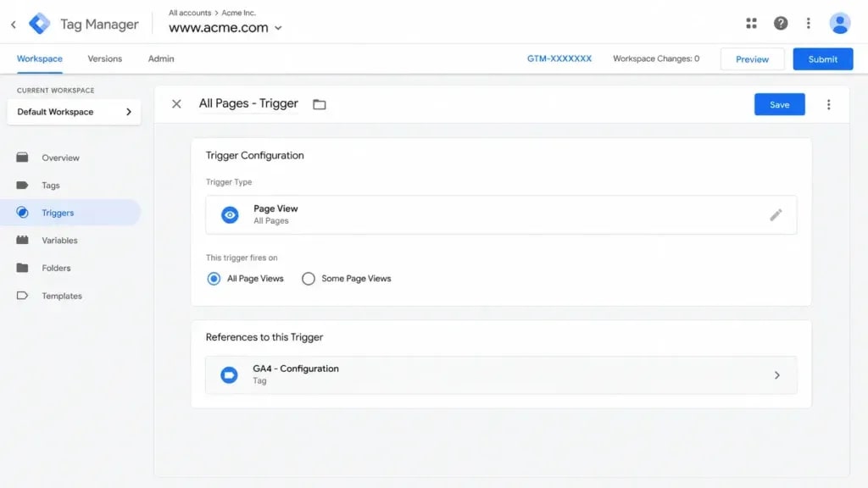Edit trigger type with pencil icon
The image size is (868, 488).
tap(776, 214)
